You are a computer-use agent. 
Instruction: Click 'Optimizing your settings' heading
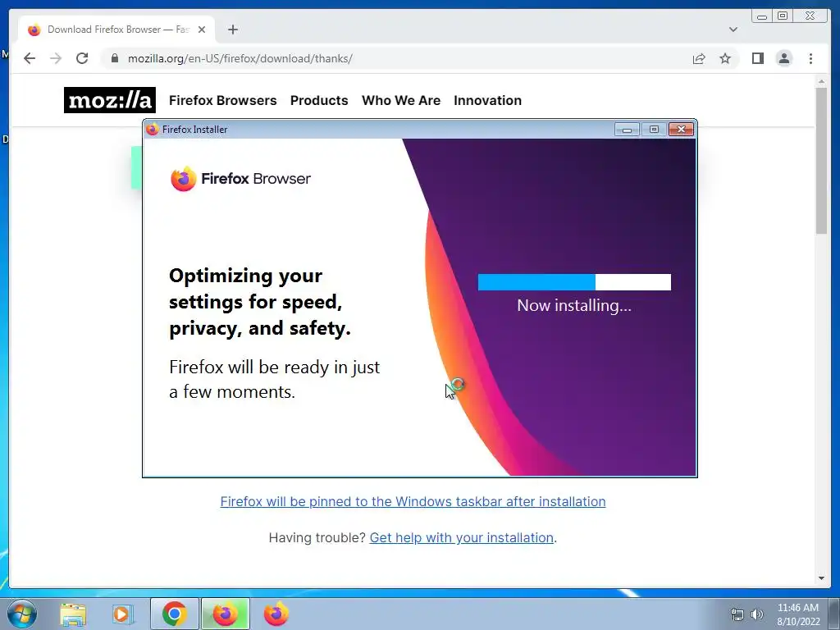(x=260, y=302)
